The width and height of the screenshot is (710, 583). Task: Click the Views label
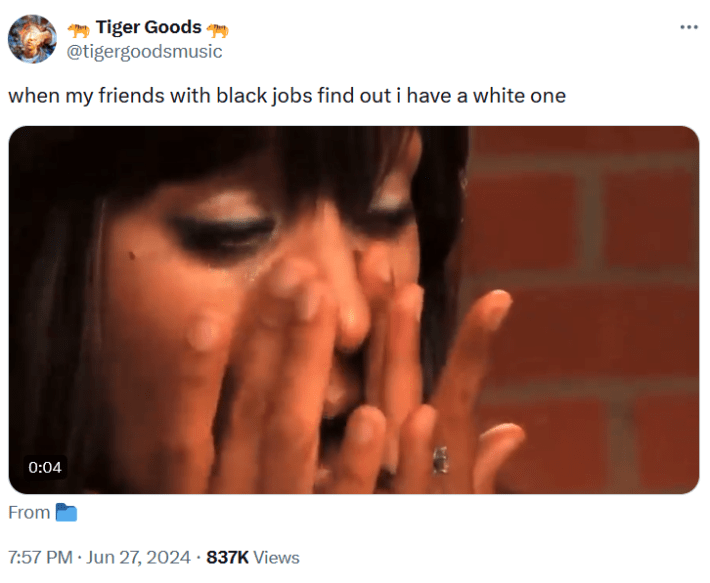point(276,558)
